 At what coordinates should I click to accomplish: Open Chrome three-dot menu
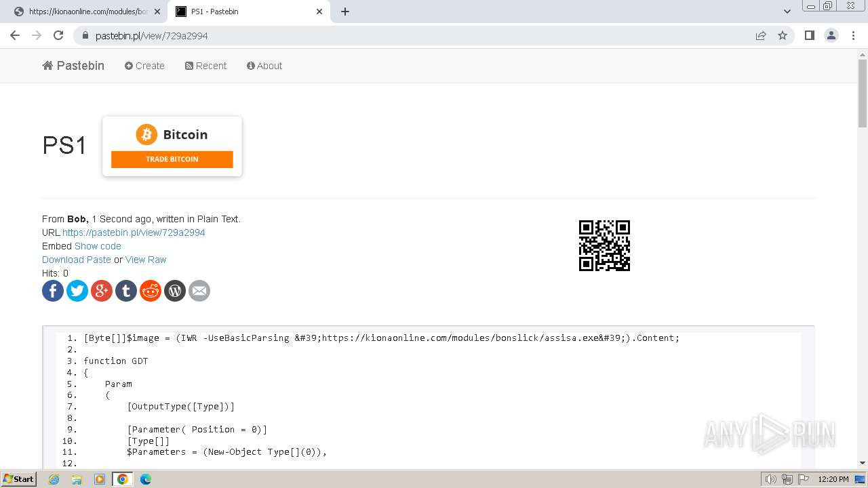853,35
